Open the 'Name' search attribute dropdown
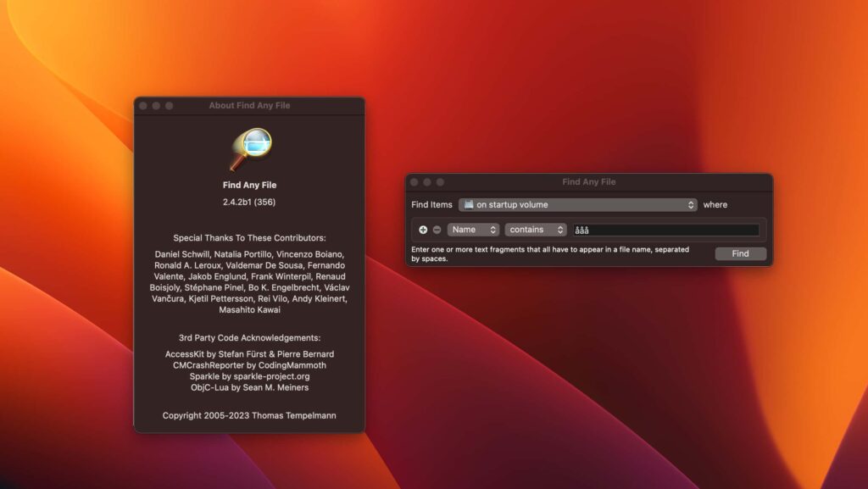Viewport: 868px width, 489px height. coord(473,229)
